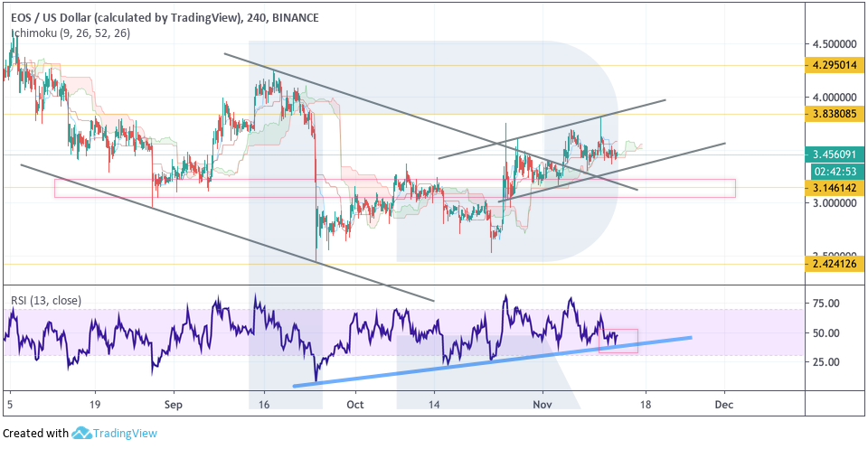Click the RSI 25.00 axis value
Screen dimensions: 868x449
pos(825,361)
